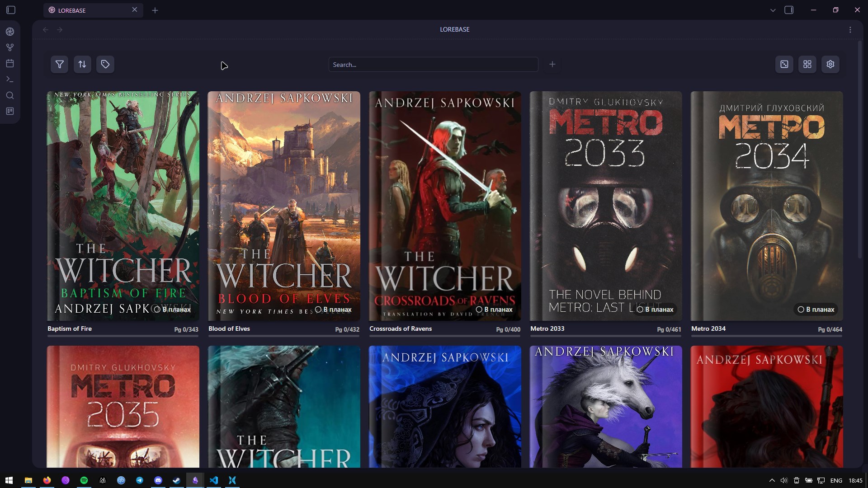868x488 pixels.
Task: Open the command palette terminal icon
Action: 10,80
